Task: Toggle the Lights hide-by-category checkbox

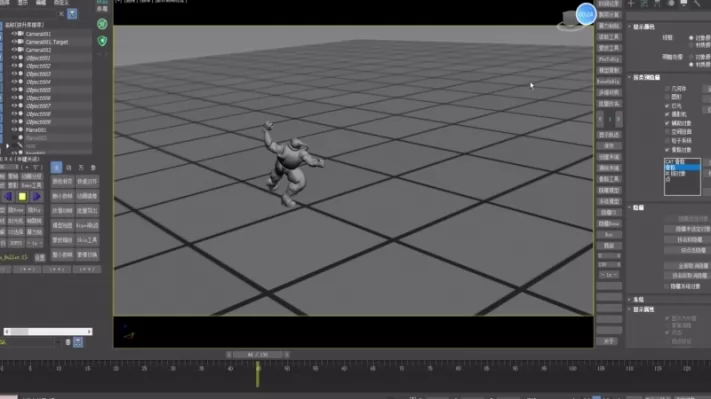Action: click(667, 106)
